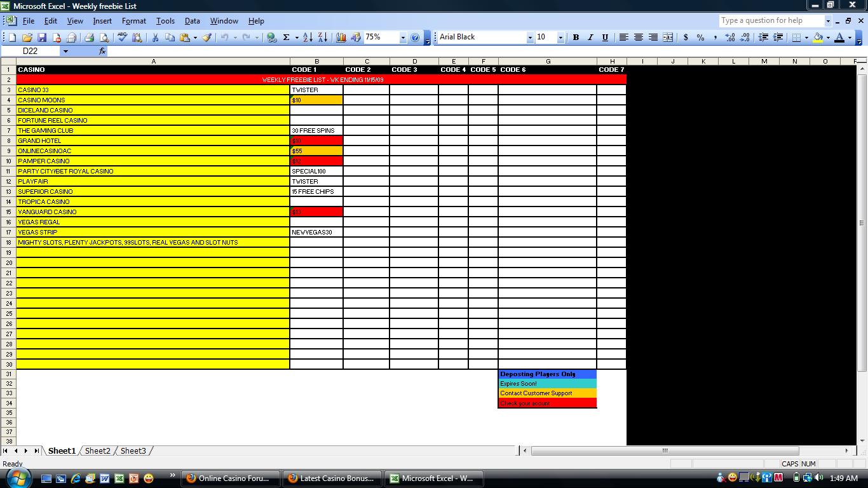Click the fx Insert Function button
Viewport: 868px width, 488px height.
click(102, 51)
